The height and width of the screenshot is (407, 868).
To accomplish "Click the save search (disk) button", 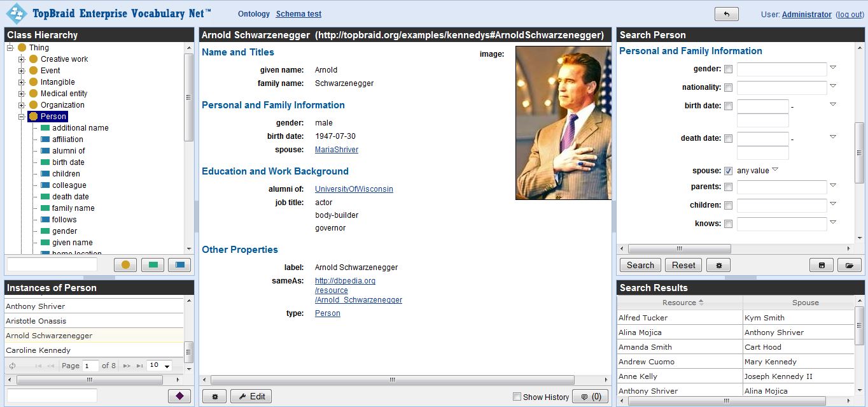I will point(822,265).
